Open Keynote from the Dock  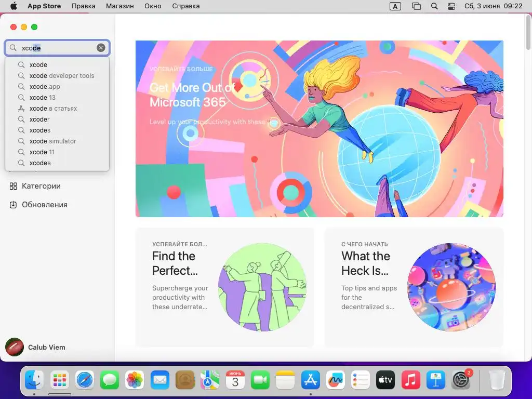[436, 380]
